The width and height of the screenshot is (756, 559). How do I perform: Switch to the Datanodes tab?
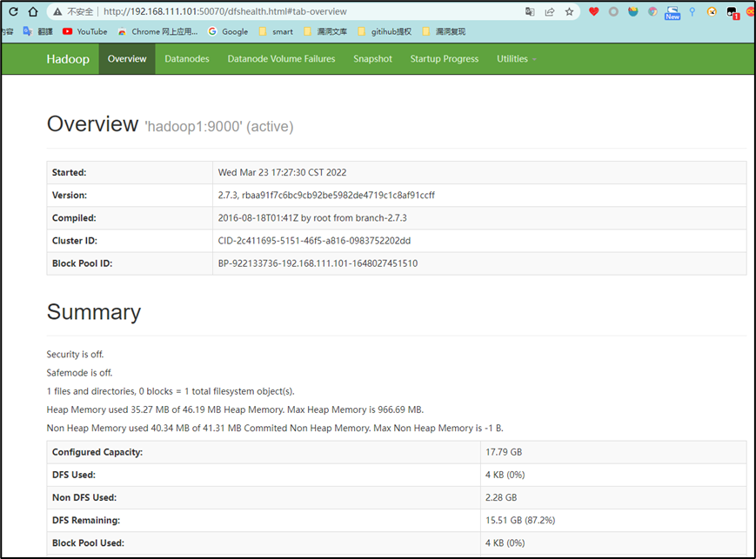[x=187, y=59]
